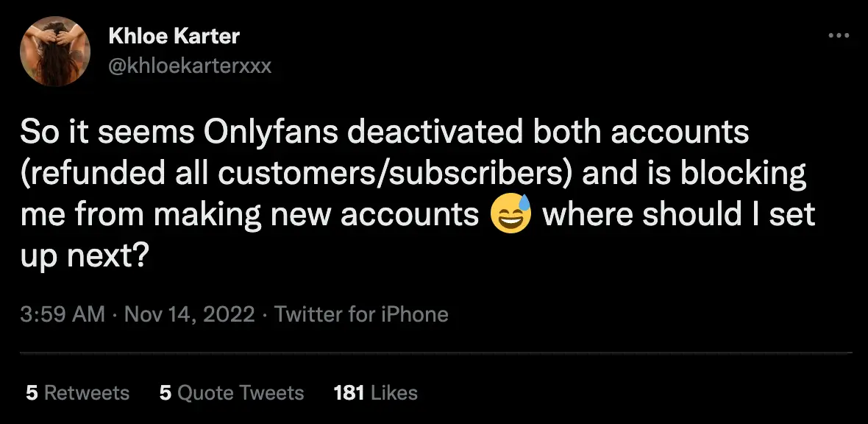Click the Nov 14, 2022 timestamp
Image resolution: width=868 pixels, height=424 pixels.
click(191, 314)
